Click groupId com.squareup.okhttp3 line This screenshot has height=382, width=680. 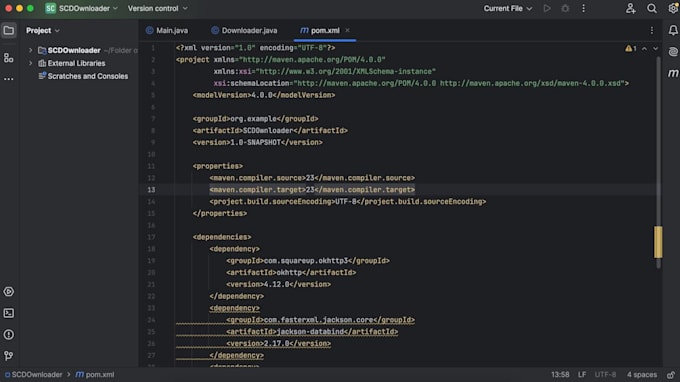pyautogui.click(x=308, y=261)
